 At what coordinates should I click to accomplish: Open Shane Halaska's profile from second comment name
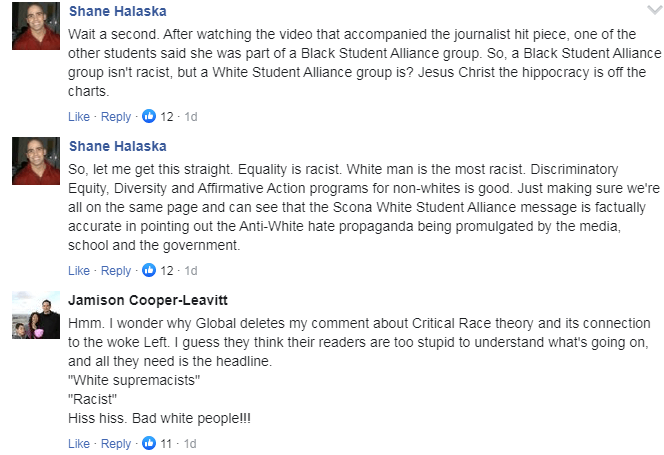[x=118, y=146]
